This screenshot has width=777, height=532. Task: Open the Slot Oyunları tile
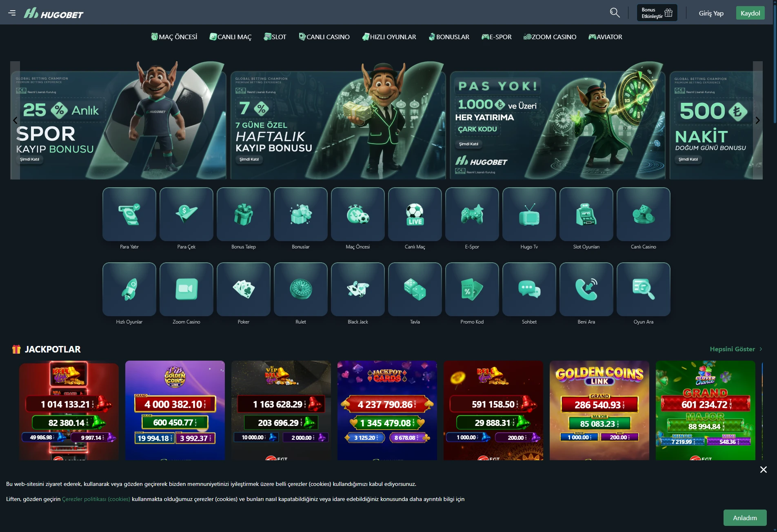point(586,214)
